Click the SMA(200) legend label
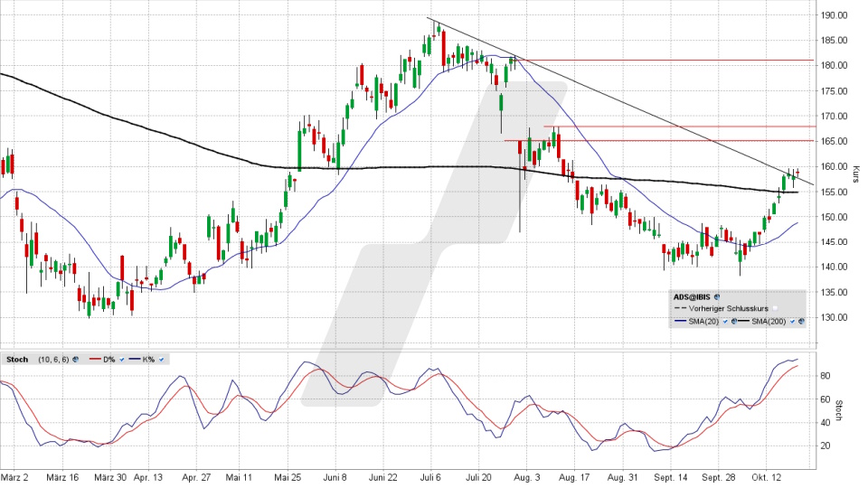 coord(769,321)
